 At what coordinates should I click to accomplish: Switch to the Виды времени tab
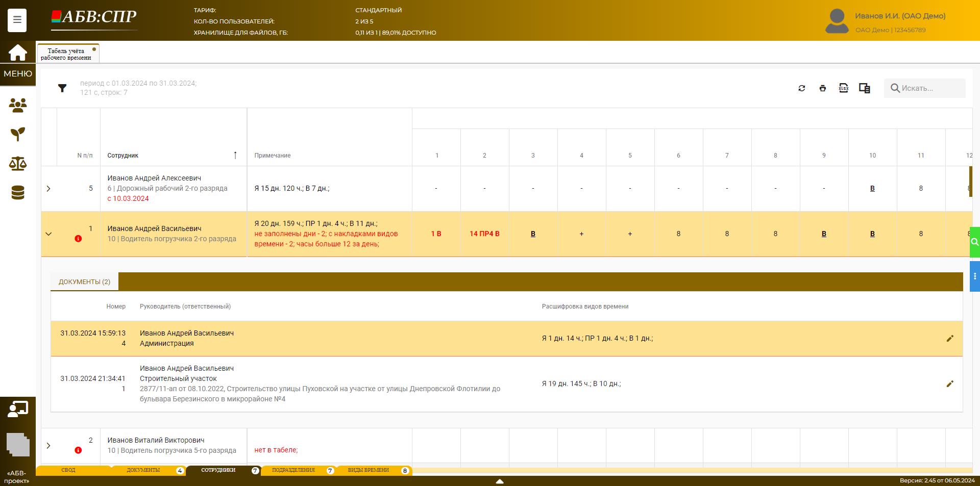coord(369,470)
